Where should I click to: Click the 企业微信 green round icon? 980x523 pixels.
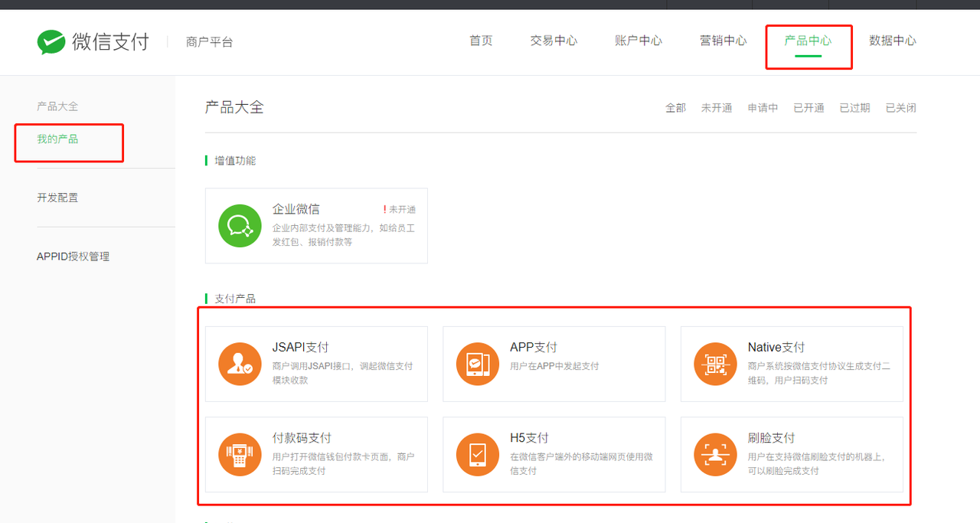240,225
